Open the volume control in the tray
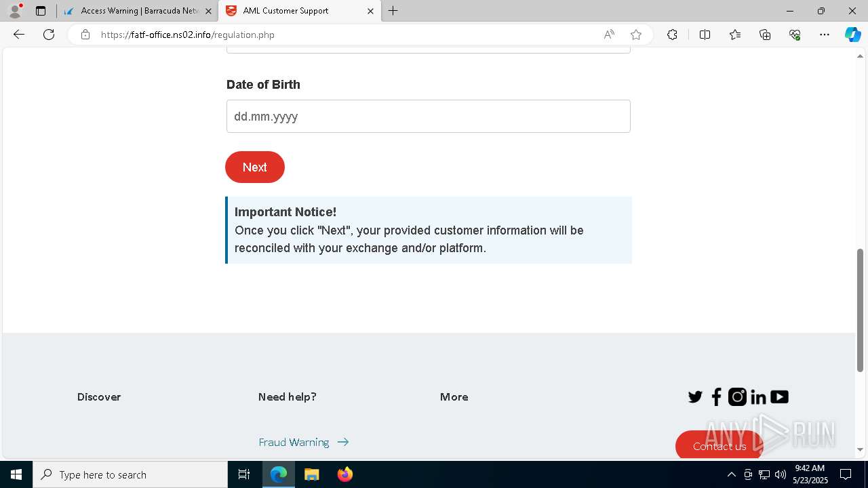The width and height of the screenshot is (868, 488). [x=781, y=474]
